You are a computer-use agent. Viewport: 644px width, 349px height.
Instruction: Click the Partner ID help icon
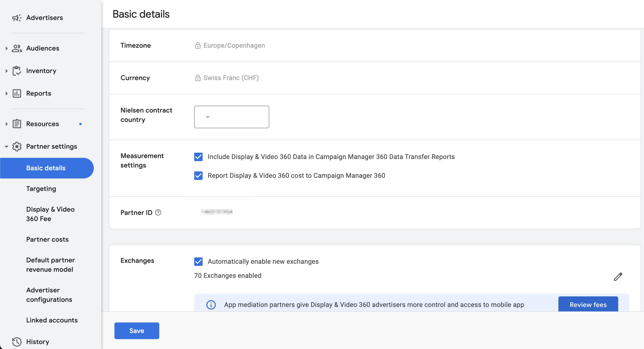pos(158,213)
